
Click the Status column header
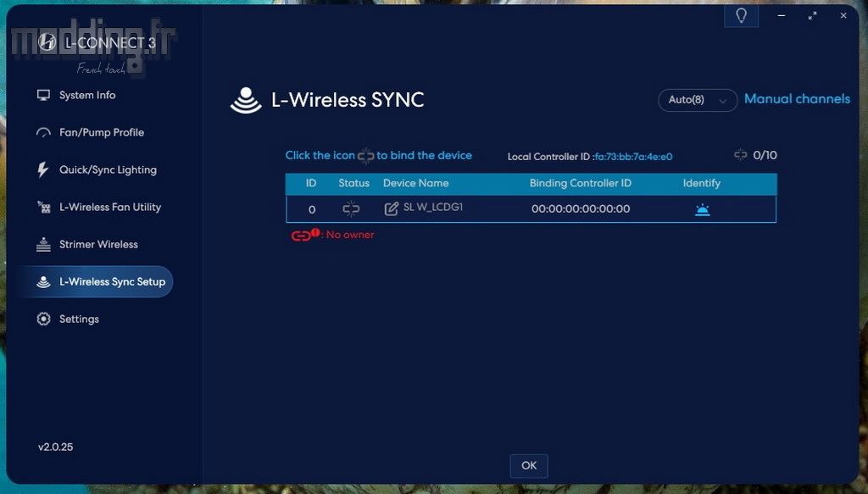[353, 183]
